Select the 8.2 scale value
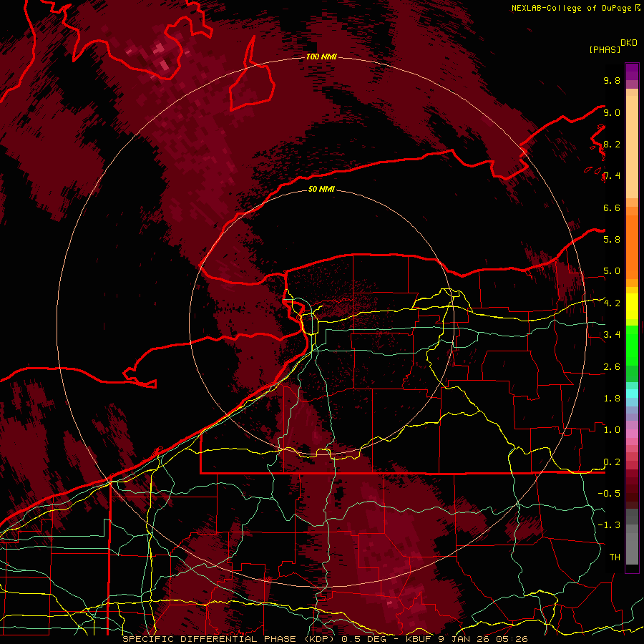 (x=612, y=144)
